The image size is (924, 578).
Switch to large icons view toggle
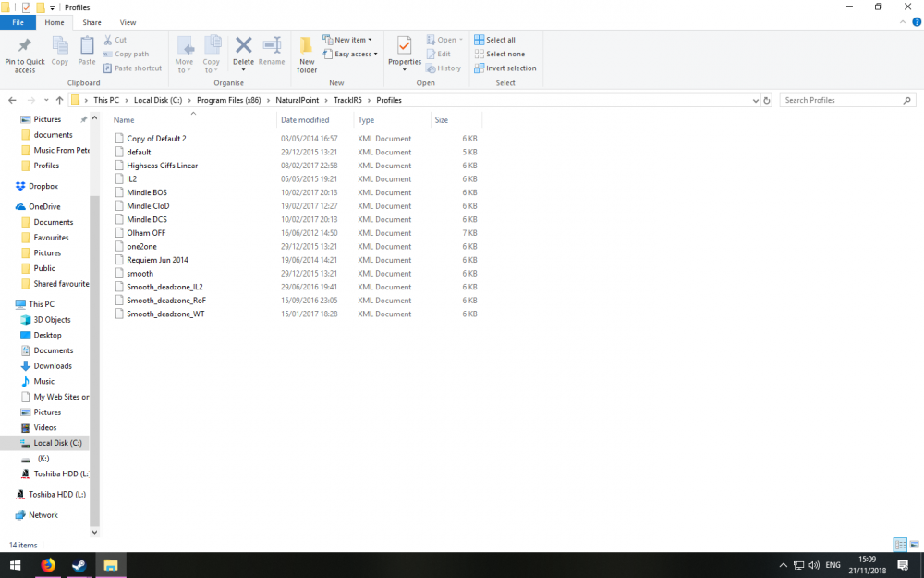pyautogui.click(x=913, y=545)
